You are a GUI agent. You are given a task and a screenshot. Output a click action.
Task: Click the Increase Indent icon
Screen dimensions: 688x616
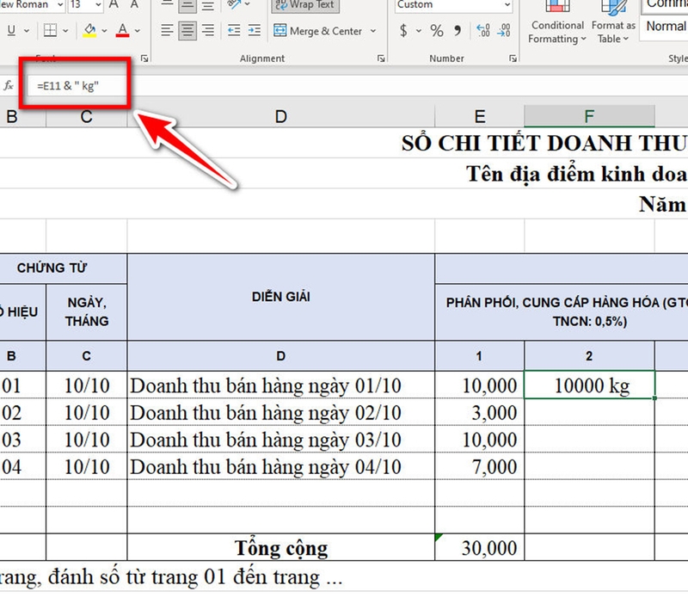point(254,29)
